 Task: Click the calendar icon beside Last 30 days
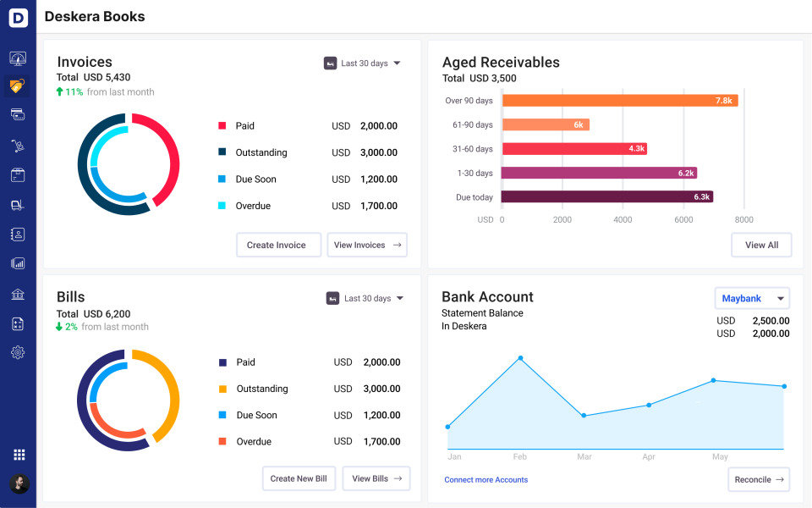329,63
